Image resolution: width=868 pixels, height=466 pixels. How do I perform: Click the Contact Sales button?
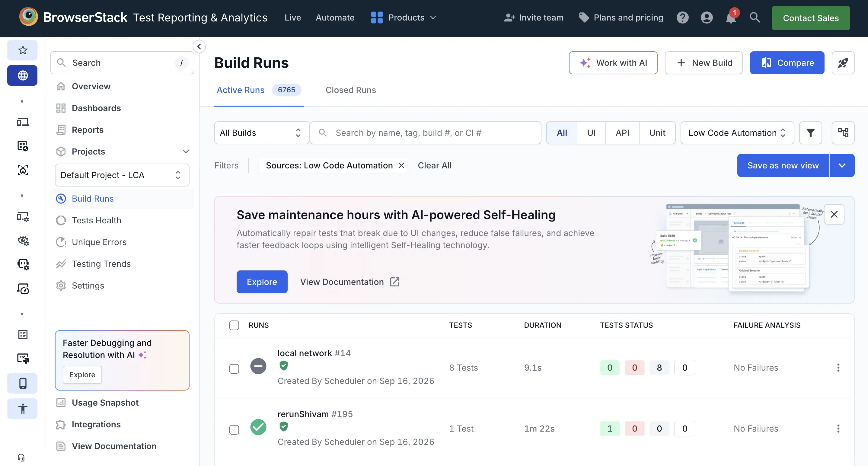[810, 18]
